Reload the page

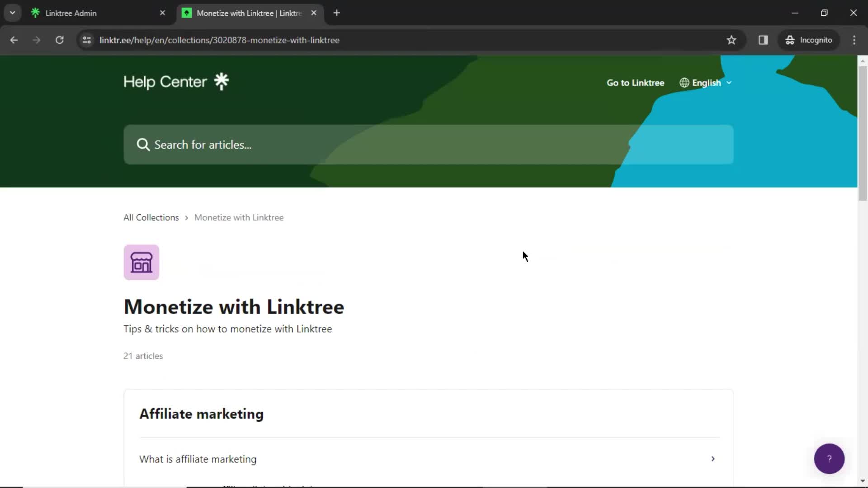[x=59, y=40]
